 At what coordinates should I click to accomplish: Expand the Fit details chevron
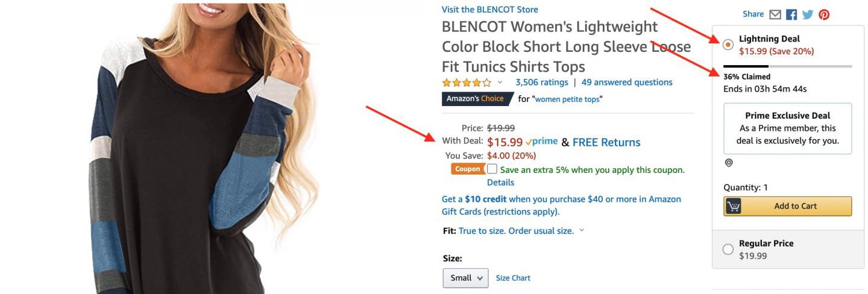click(x=582, y=231)
